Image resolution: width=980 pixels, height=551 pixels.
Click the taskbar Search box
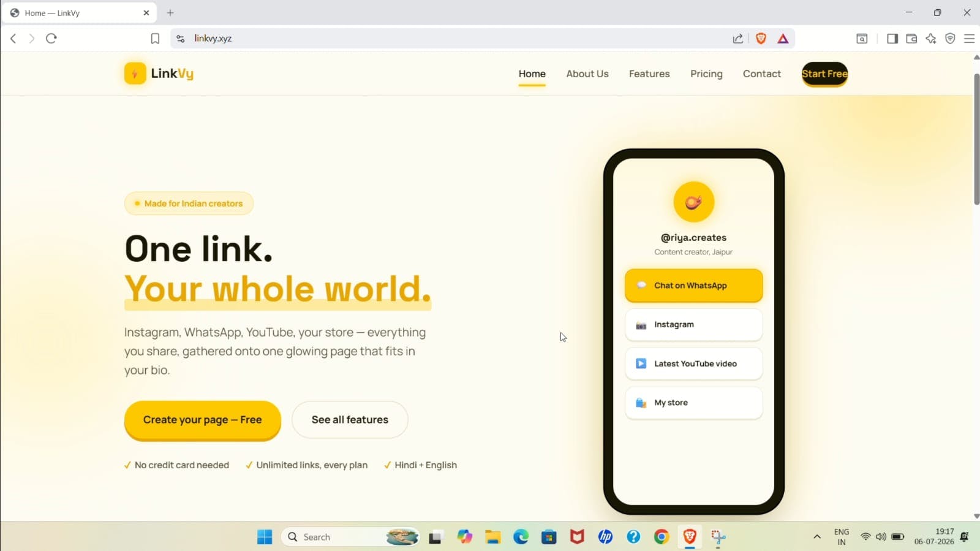point(351,537)
